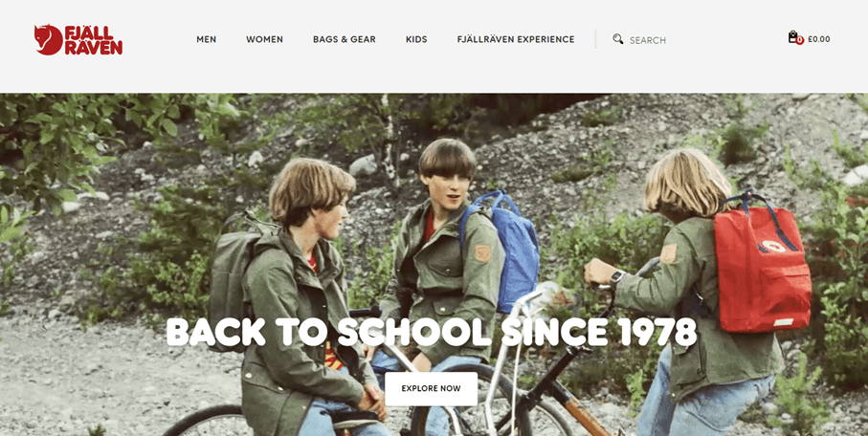Open the shopping bag cart icon
The image size is (868, 436).
point(793,37)
